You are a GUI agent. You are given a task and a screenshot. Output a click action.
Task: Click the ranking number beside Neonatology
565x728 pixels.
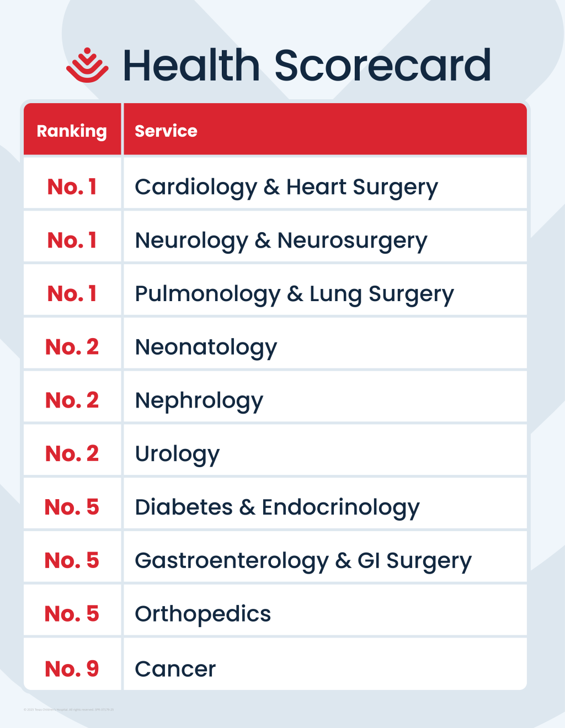(72, 347)
